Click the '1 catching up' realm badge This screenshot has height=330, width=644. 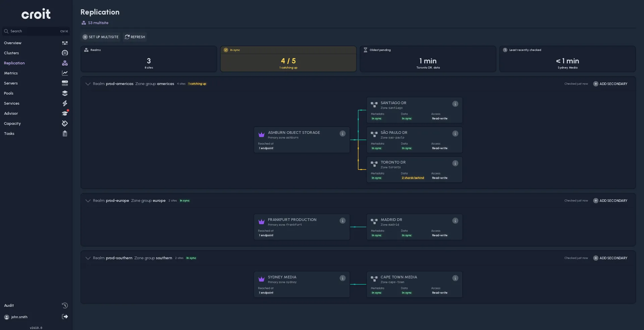click(197, 84)
